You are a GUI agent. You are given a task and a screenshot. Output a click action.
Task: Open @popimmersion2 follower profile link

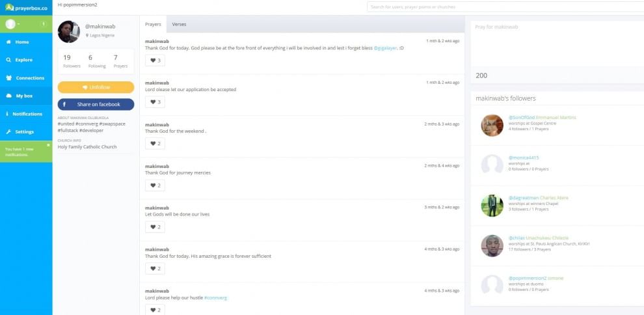[528, 278]
